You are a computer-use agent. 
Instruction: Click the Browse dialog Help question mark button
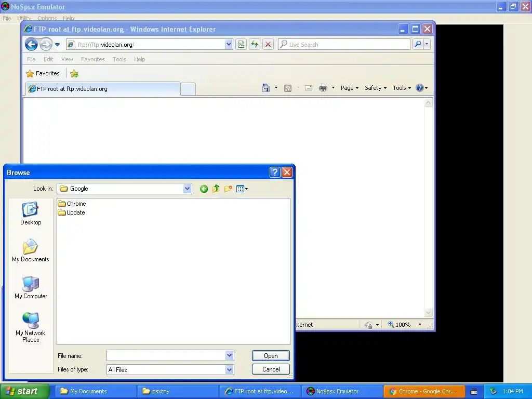point(275,172)
